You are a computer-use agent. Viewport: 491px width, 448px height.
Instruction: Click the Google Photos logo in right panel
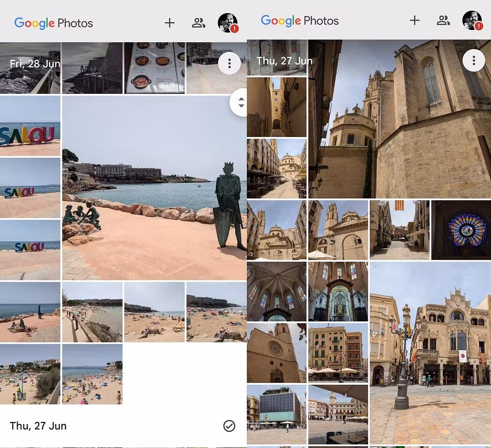pyautogui.click(x=300, y=20)
